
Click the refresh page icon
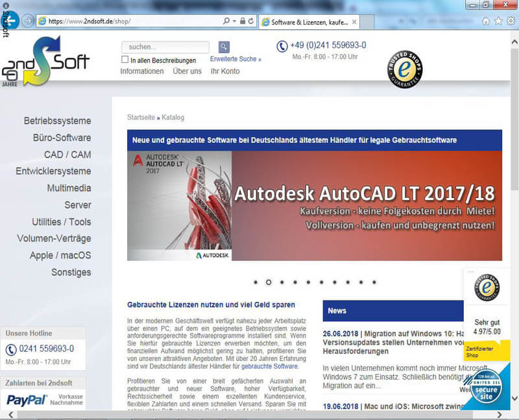(251, 21)
